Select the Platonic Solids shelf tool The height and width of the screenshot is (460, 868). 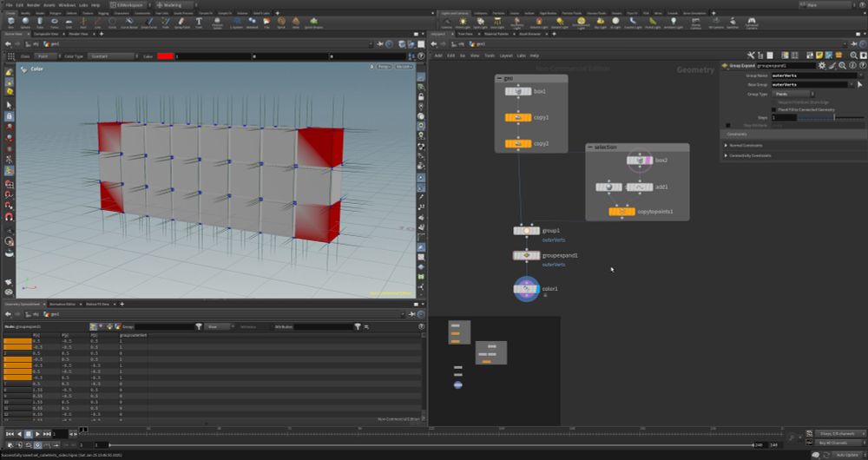[218, 23]
